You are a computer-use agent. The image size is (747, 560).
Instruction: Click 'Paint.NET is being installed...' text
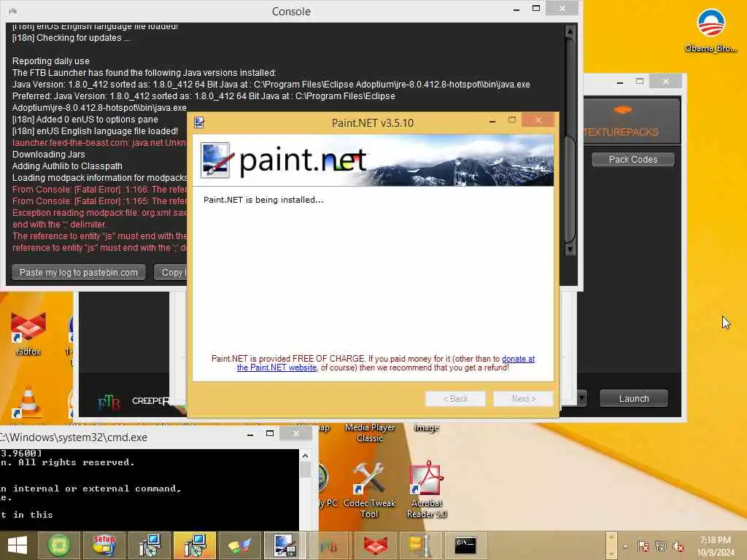click(x=263, y=200)
